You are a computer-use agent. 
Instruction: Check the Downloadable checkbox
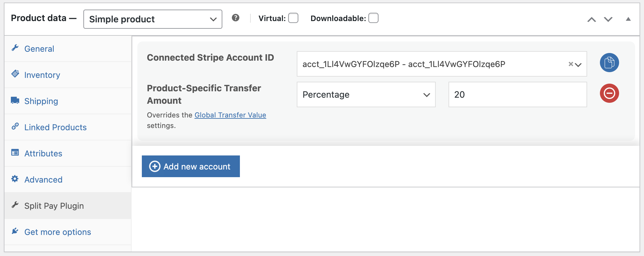point(373,18)
